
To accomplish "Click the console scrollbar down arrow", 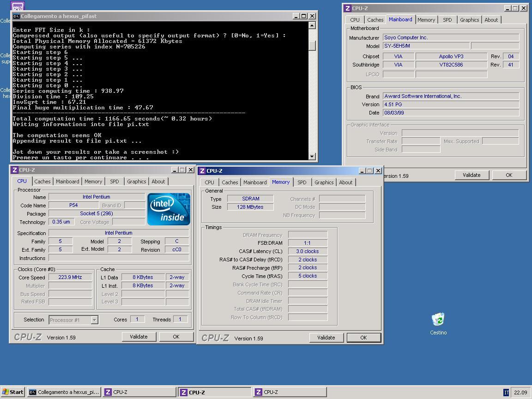I will coord(312,156).
